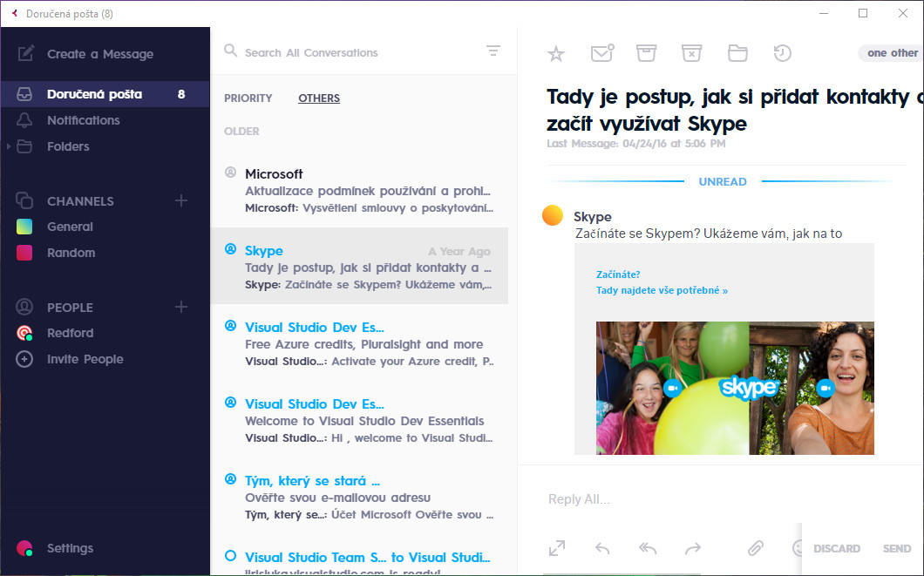Viewport: 924px width, 576px height.
Task: Click the Last Message date text
Action: [x=636, y=144]
